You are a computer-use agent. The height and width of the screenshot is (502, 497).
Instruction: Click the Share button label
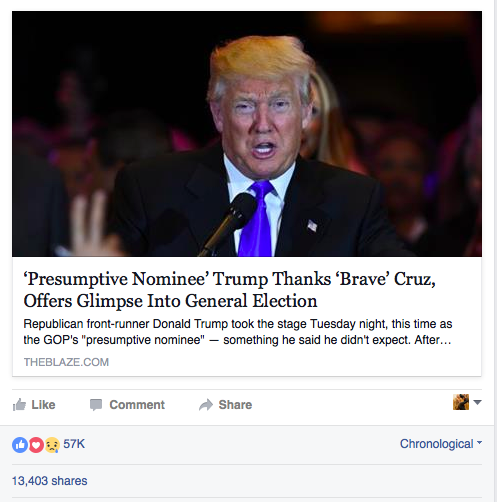pyautogui.click(x=235, y=405)
